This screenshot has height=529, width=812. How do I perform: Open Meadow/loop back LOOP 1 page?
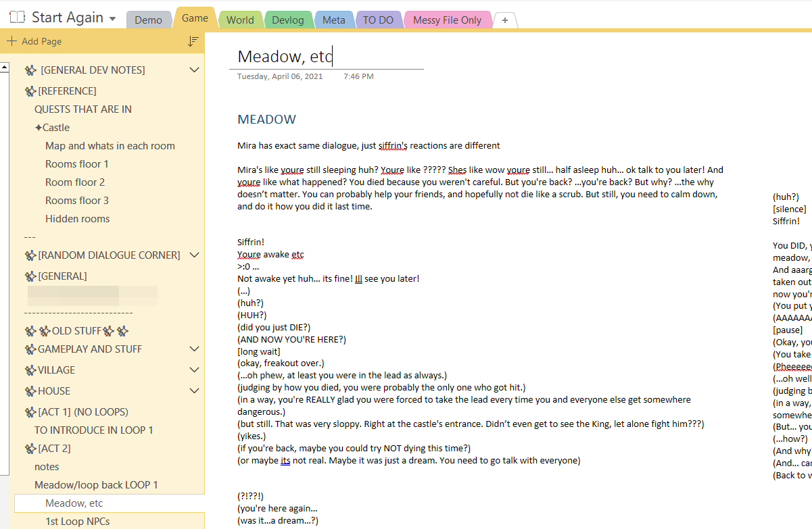click(97, 485)
